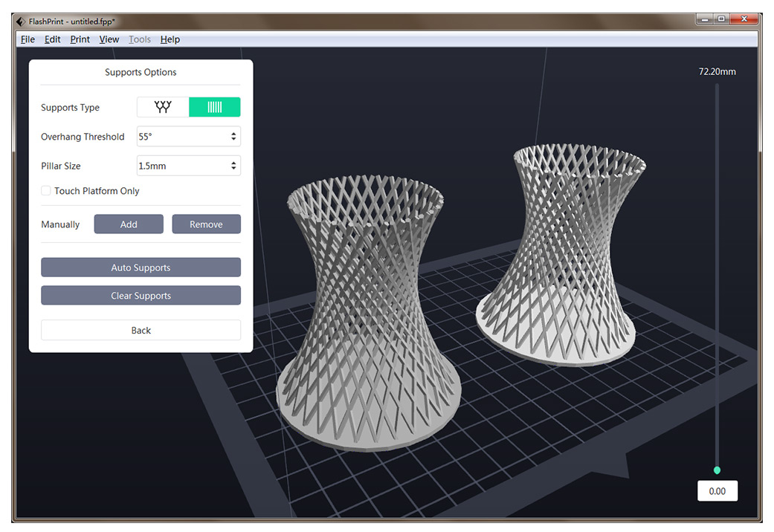The image size is (774, 532).
Task: Decrease the Overhang Threshold value with the down arrow
Action: point(233,140)
